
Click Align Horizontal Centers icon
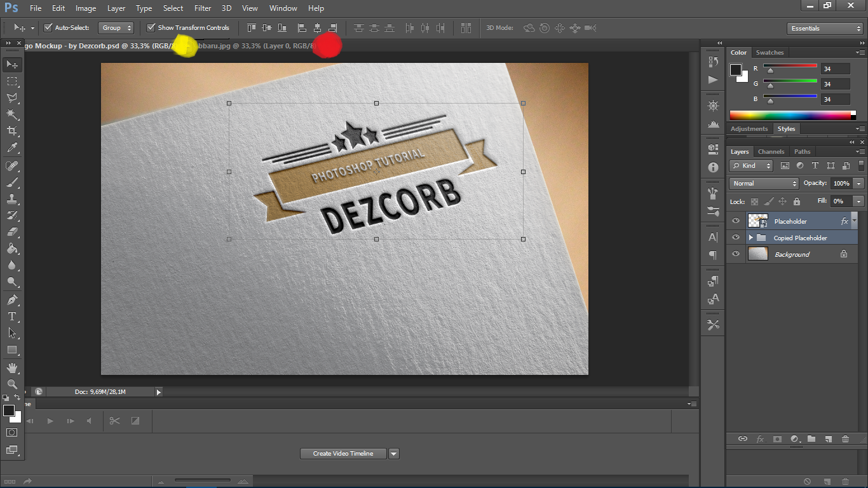tap(317, 28)
